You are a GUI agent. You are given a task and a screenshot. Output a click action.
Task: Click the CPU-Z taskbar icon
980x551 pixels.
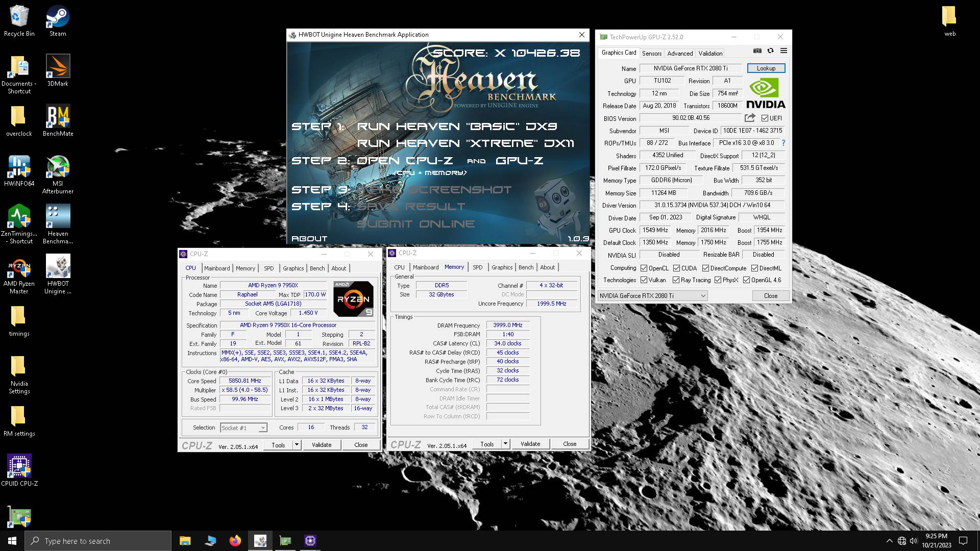(x=310, y=541)
